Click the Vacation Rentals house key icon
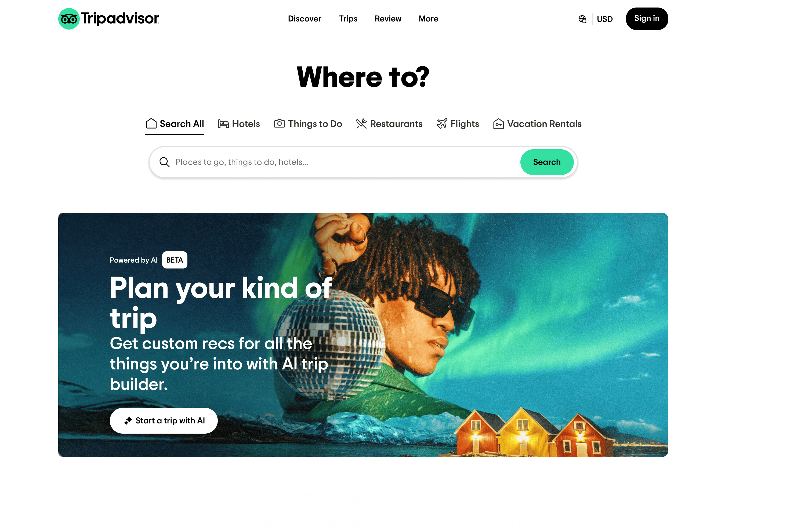This screenshot has height=530, width=812. (498, 124)
